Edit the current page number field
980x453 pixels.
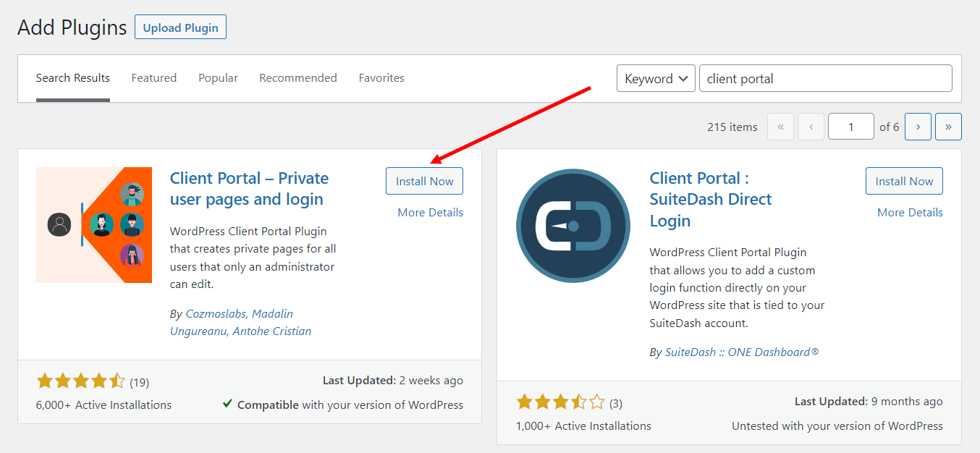pos(851,127)
